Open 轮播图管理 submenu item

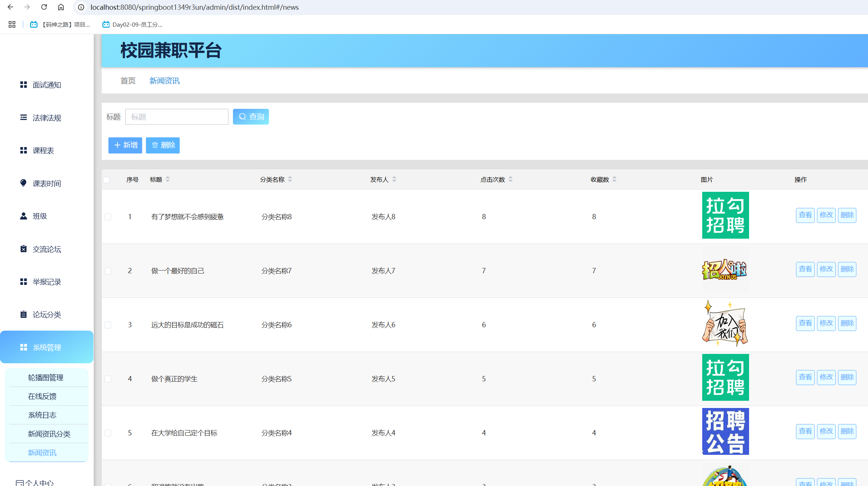point(46,378)
